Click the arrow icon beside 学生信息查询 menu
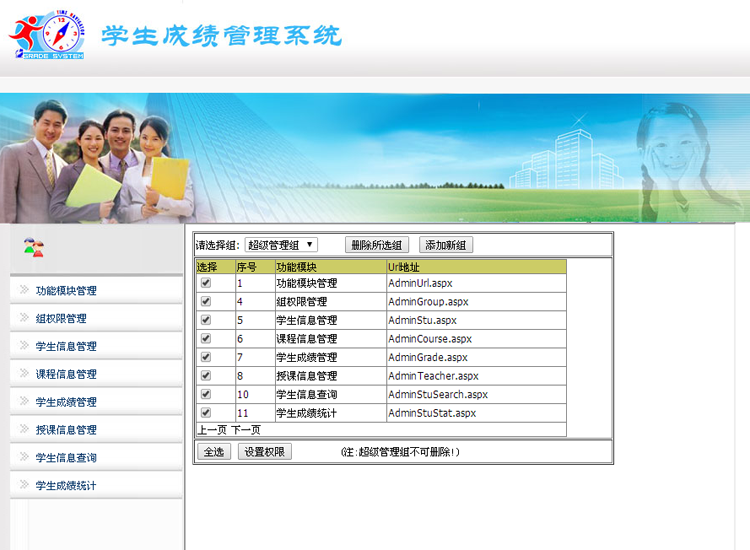This screenshot has height=550, width=750. (24, 456)
